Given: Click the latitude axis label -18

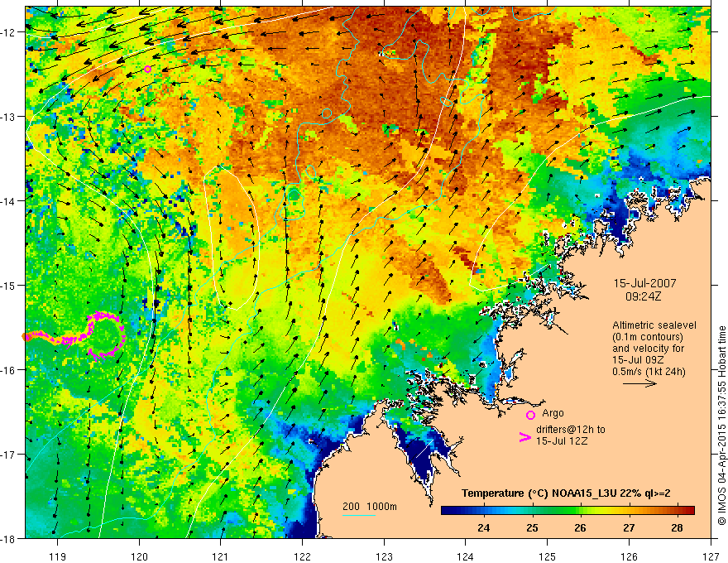Looking at the screenshot, I should 9,538.
